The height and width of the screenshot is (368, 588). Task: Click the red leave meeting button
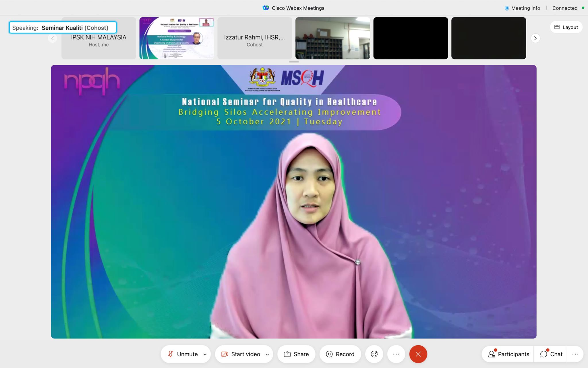click(418, 354)
